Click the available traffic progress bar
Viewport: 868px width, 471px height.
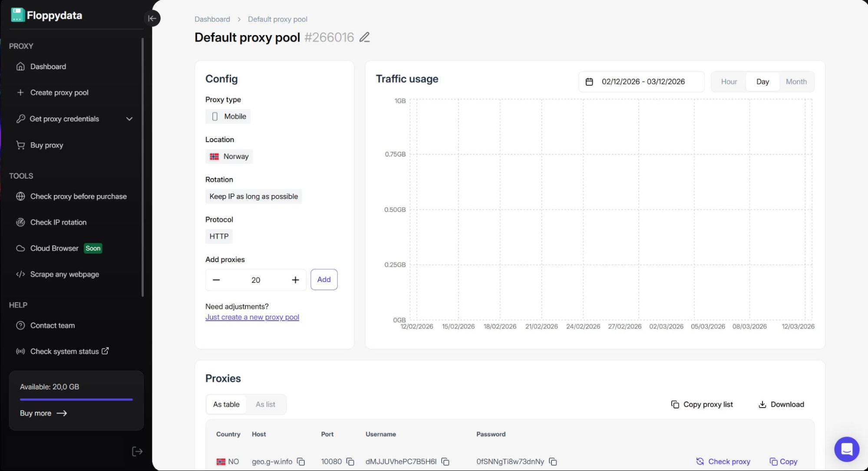(76, 399)
